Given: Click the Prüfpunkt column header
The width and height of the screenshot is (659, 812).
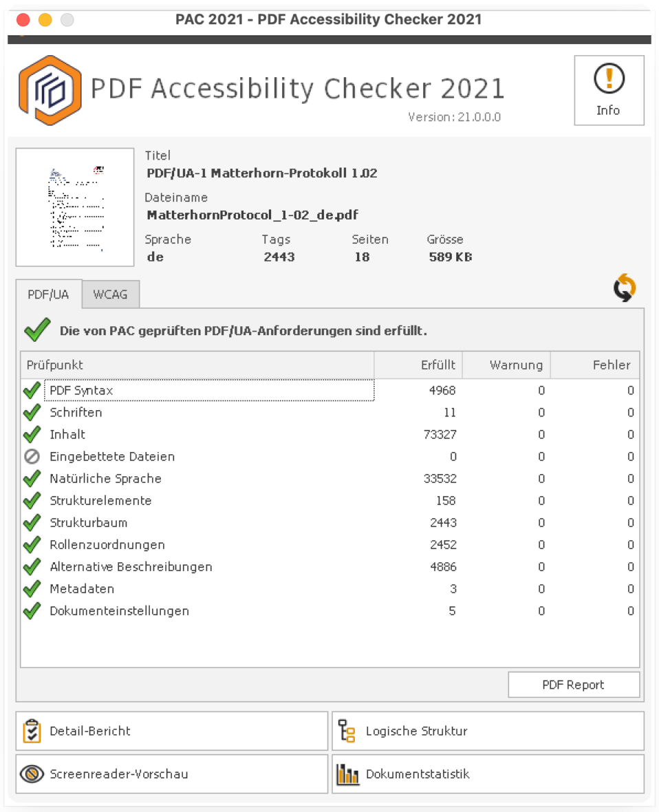Looking at the screenshot, I should (54, 365).
